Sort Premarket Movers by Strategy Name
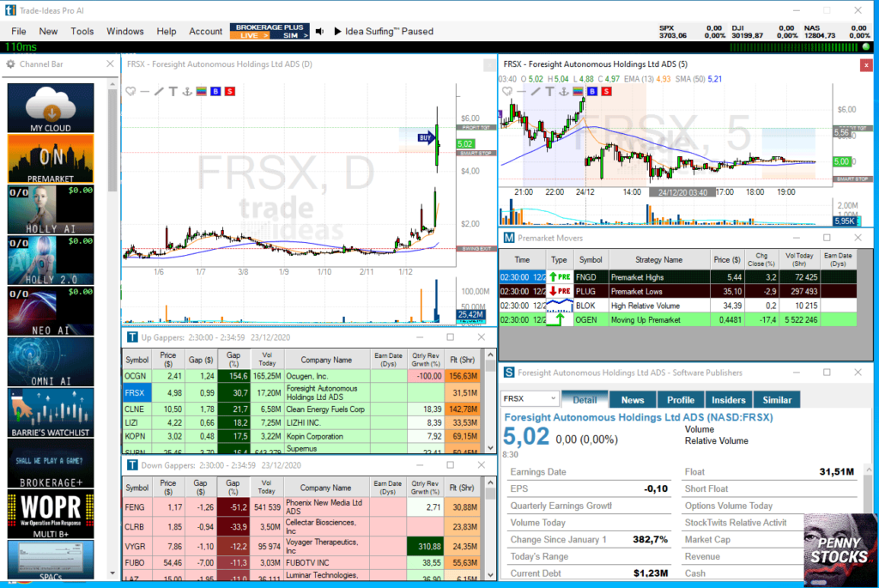The image size is (879, 588). 658,259
